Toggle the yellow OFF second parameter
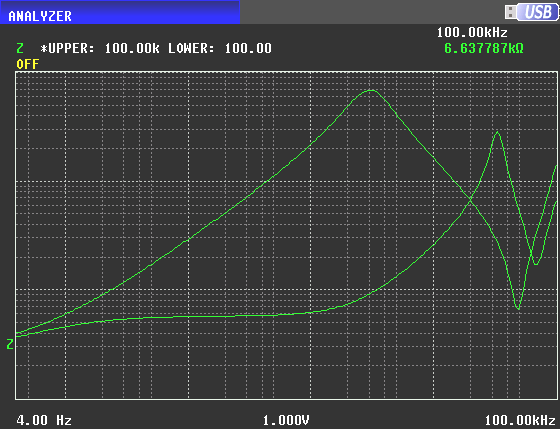560x429 pixels. [28, 64]
